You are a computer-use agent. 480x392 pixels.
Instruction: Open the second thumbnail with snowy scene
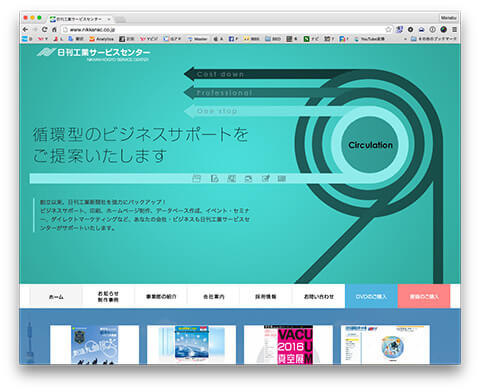coord(191,345)
